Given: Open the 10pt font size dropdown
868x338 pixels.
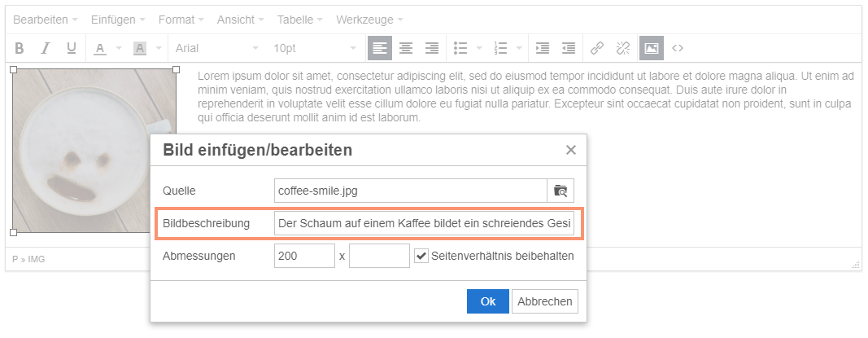Looking at the screenshot, I should coord(315,48).
